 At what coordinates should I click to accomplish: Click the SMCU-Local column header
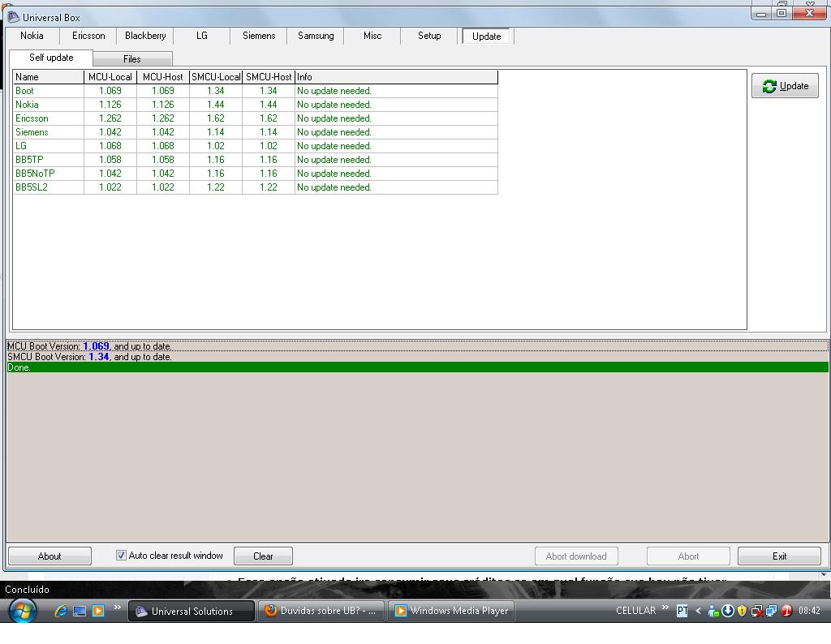pos(216,77)
